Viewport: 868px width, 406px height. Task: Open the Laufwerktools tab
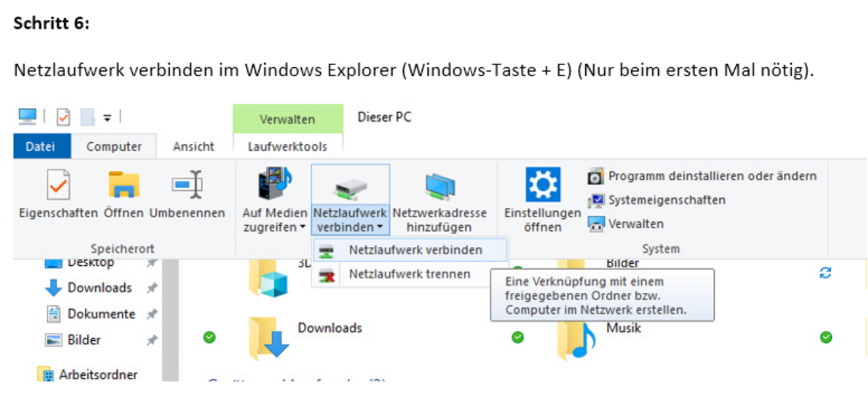pyautogui.click(x=287, y=147)
